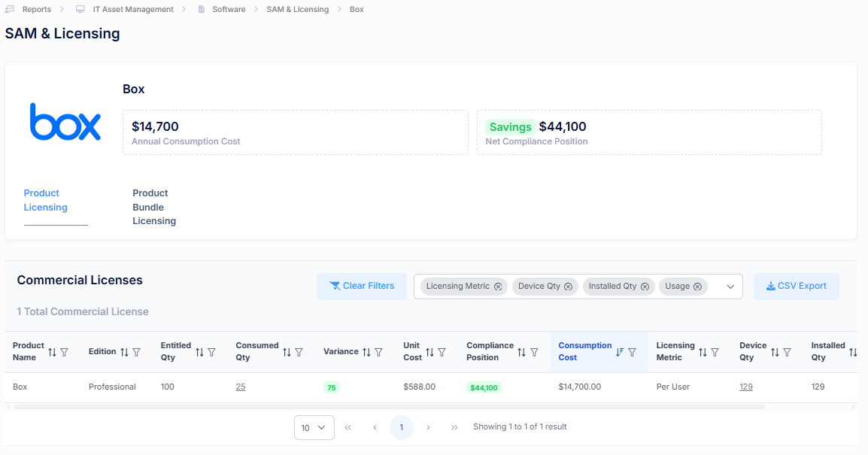
Task: Open Product Bundle Licensing tab
Action: 154,207
